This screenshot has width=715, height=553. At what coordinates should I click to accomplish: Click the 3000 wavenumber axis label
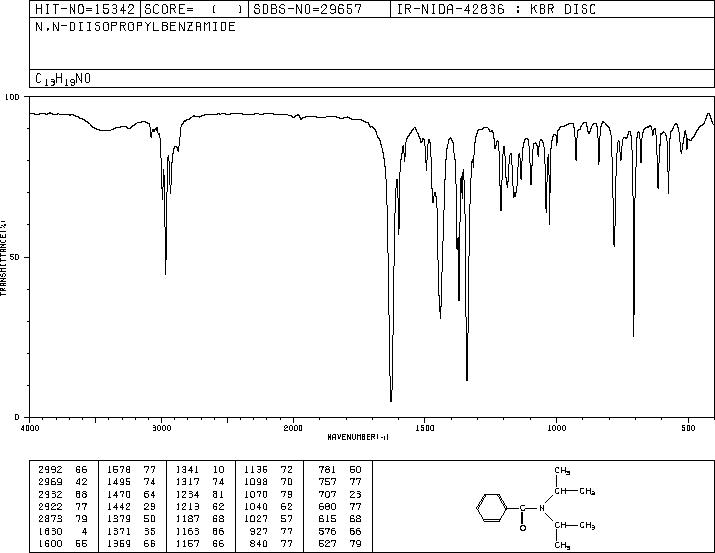tap(161, 428)
